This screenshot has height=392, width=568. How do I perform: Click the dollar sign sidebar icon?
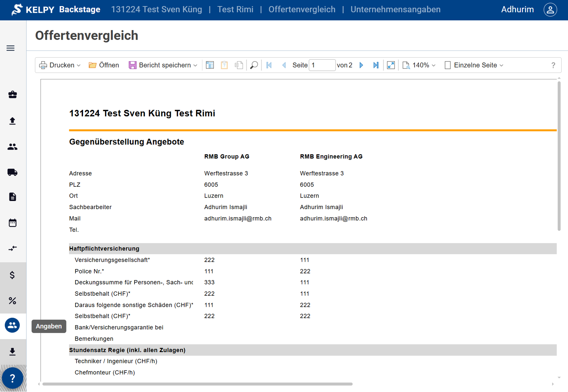pos(13,275)
